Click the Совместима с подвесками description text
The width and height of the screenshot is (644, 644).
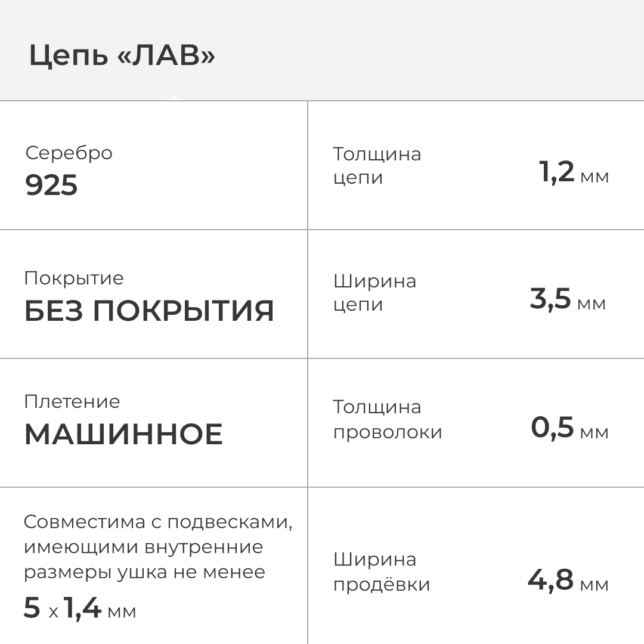(158, 547)
